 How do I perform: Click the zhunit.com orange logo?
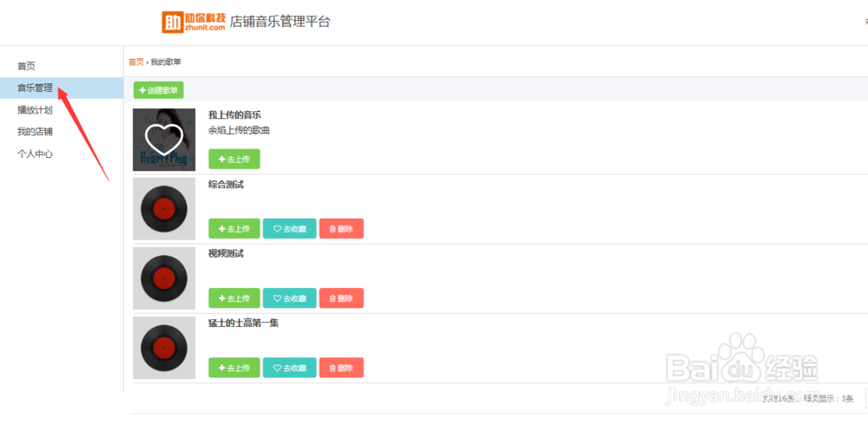click(194, 22)
